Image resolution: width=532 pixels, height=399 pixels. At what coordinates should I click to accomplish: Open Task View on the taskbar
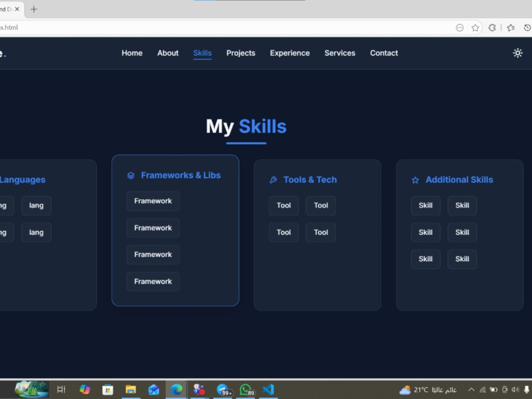click(61, 389)
